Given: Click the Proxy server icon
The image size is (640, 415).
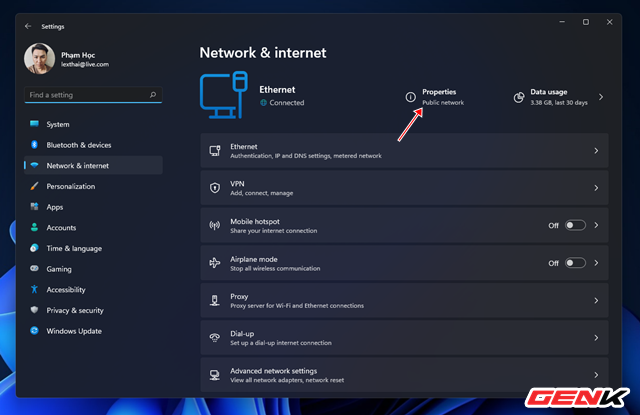Looking at the screenshot, I should click(215, 301).
